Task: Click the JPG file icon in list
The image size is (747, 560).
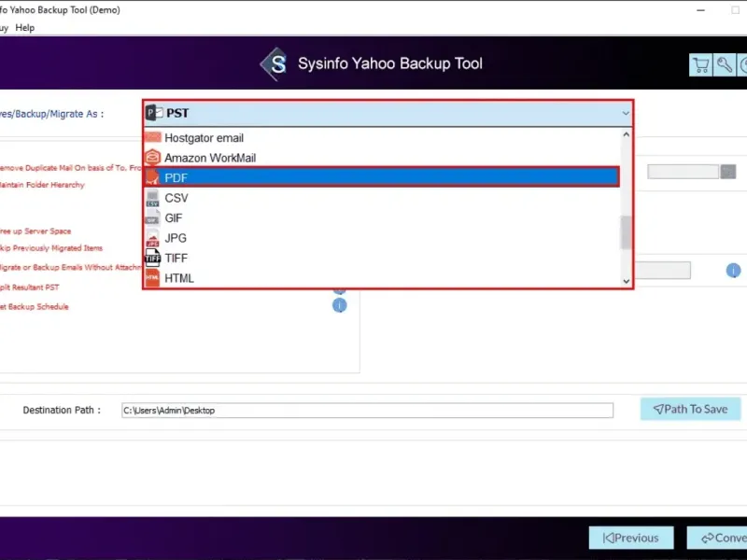Action: (152, 238)
